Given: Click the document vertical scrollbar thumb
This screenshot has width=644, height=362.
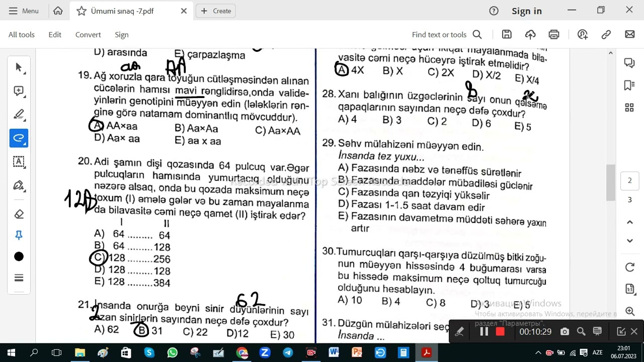Looking at the screenshot, I should tap(610, 183).
